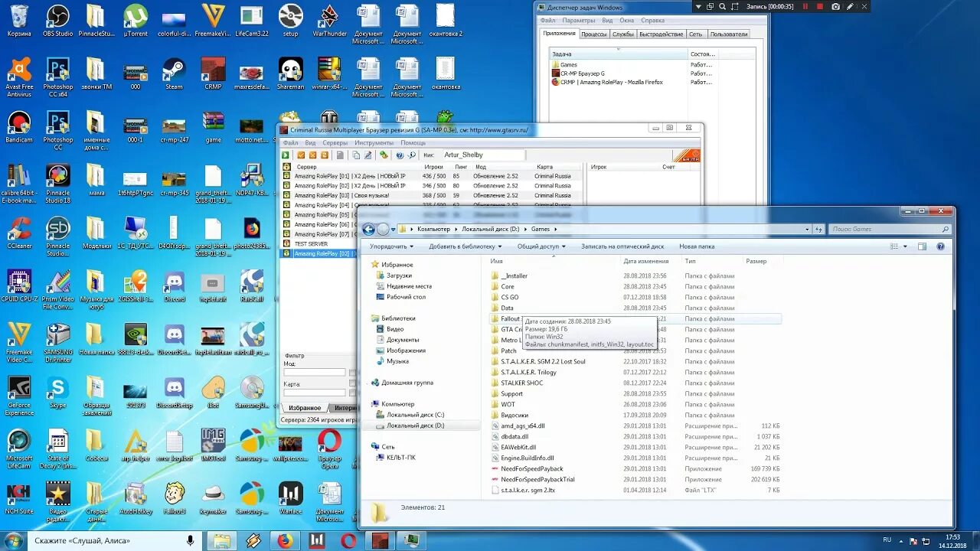Click Имя column header in Explorer
Screen dimensions: 980x551
[x=554, y=261]
